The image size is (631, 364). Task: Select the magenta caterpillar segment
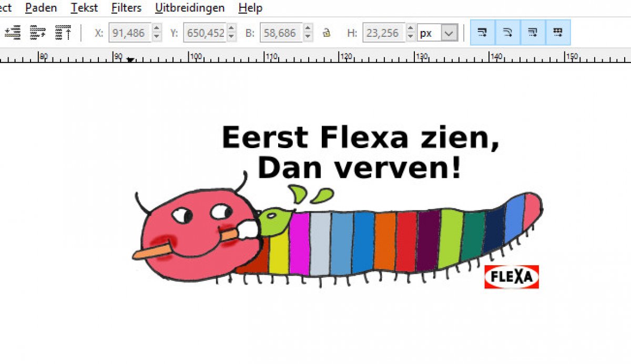pyautogui.click(x=299, y=243)
